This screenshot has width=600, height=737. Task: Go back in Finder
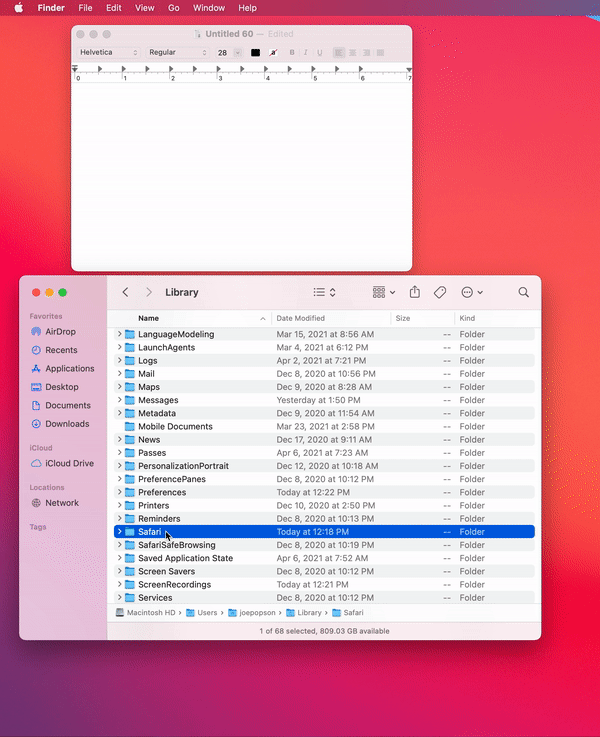point(125,292)
